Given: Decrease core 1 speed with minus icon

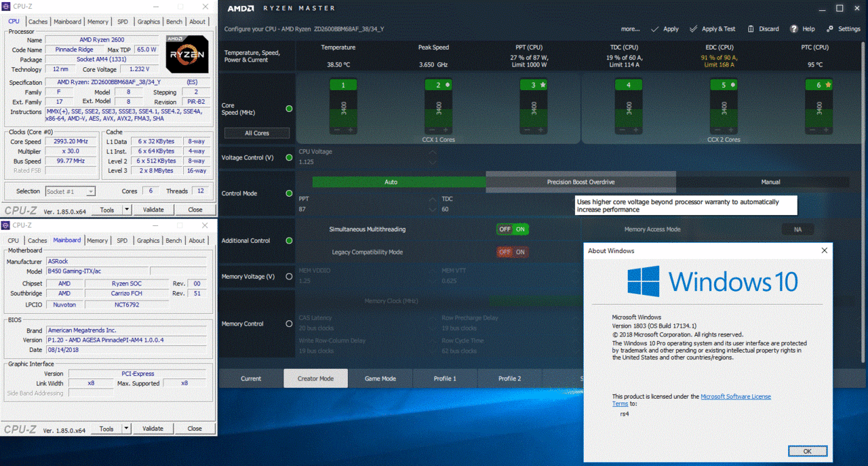Looking at the screenshot, I should [337, 130].
